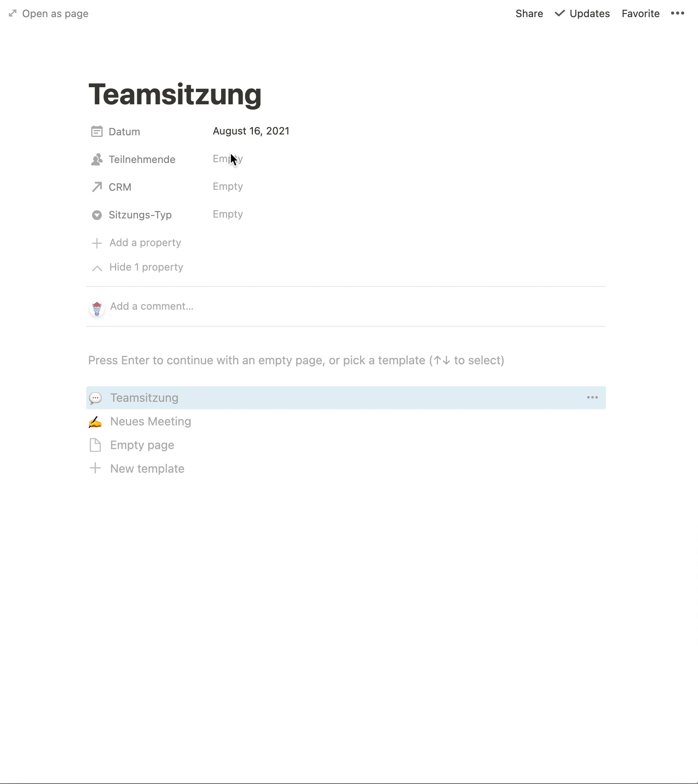698x784 pixels.
Task: Click the Share button
Action: tap(529, 13)
